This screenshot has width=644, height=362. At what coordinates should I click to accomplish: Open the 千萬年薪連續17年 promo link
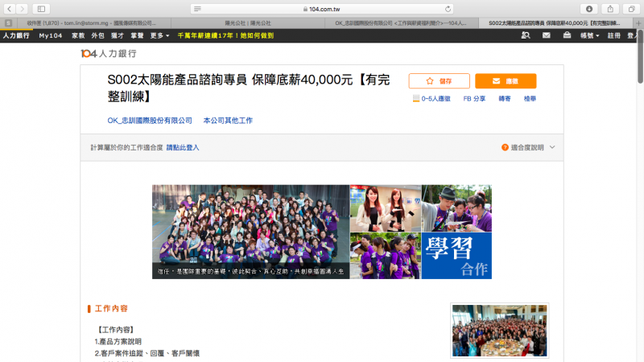tap(225, 35)
